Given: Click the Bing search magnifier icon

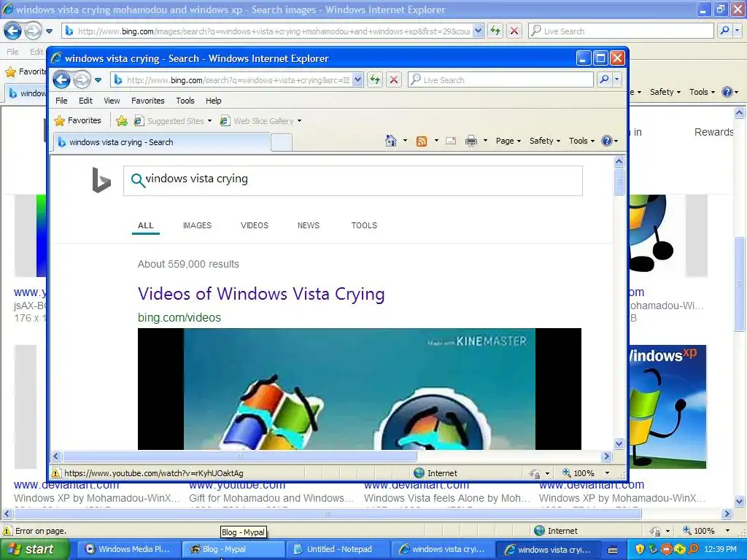Looking at the screenshot, I should pyautogui.click(x=138, y=180).
